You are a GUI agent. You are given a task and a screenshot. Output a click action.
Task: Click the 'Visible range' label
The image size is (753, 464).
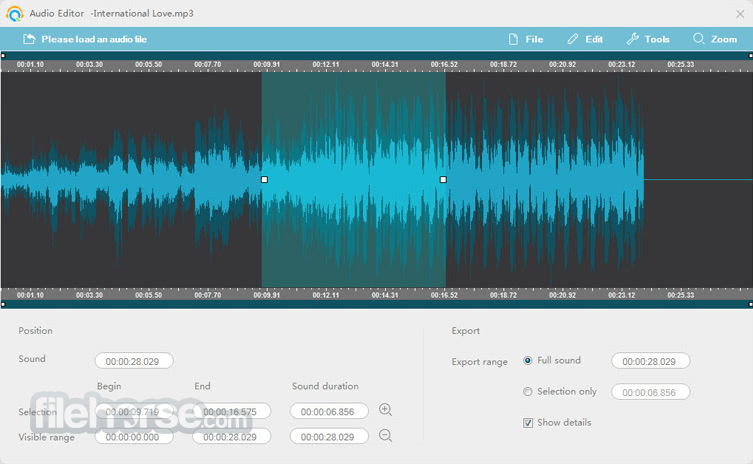pyautogui.click(x=47, y=437)
